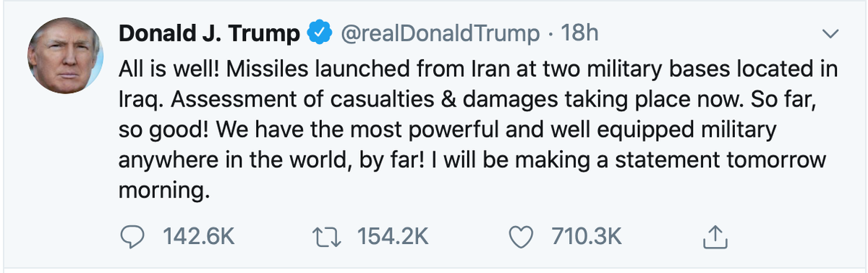This screenshot has height=273, width=868.
Task: Open Donald J. Trump display name link
Action: 208,34
